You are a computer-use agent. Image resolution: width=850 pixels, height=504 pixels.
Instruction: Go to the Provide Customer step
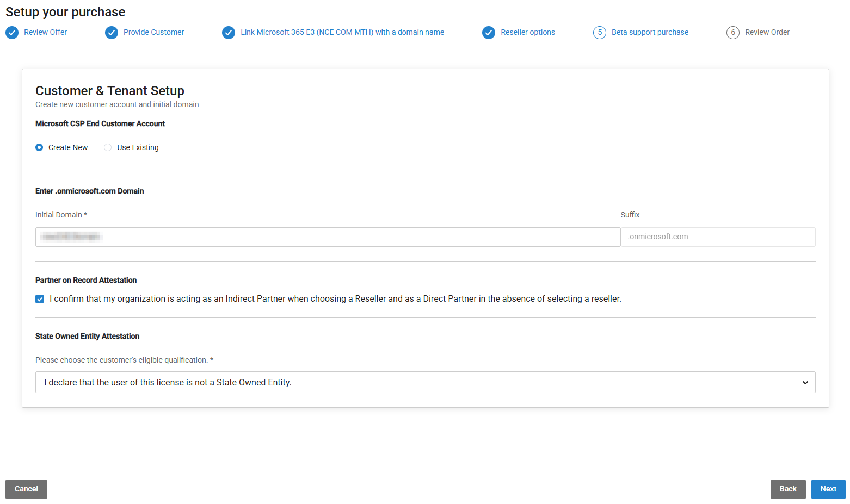(153, 33)
